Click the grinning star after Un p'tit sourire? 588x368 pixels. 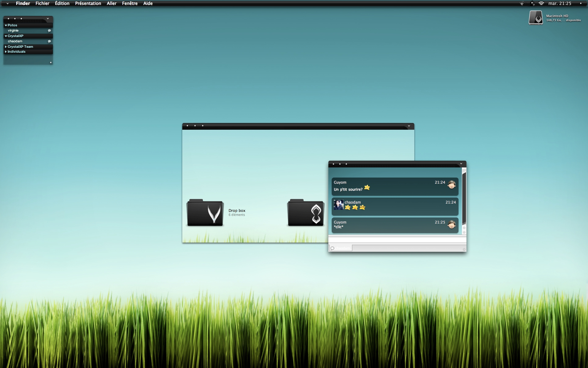pos(367,187)
